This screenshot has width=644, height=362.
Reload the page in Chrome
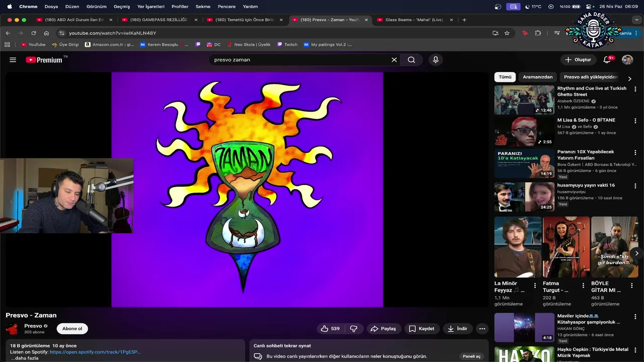[33, 33]
